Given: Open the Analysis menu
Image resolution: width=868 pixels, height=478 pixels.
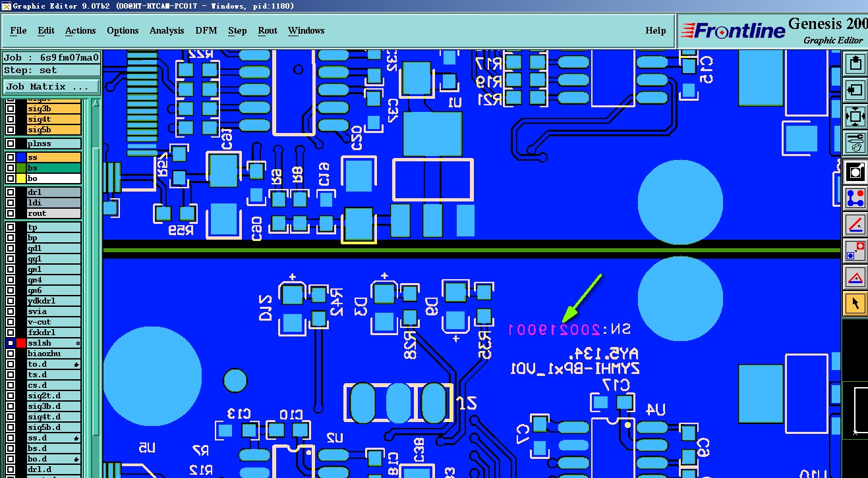Looking at the screenshot, I should click(167, 30).
